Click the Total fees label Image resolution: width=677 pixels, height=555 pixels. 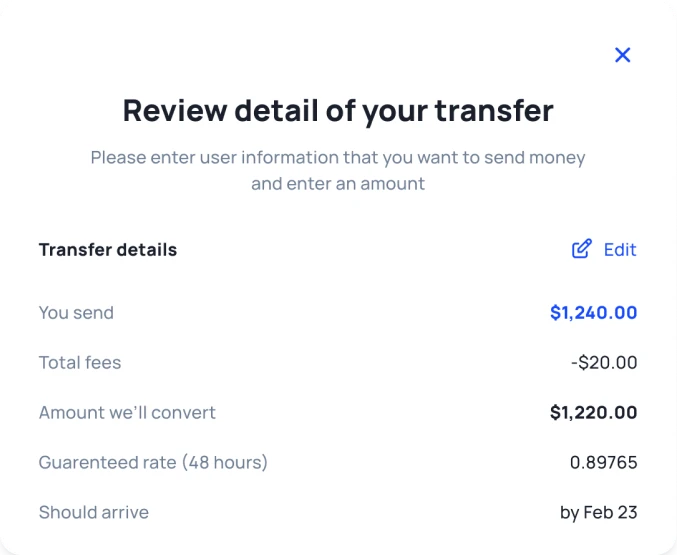coord(80,363)
